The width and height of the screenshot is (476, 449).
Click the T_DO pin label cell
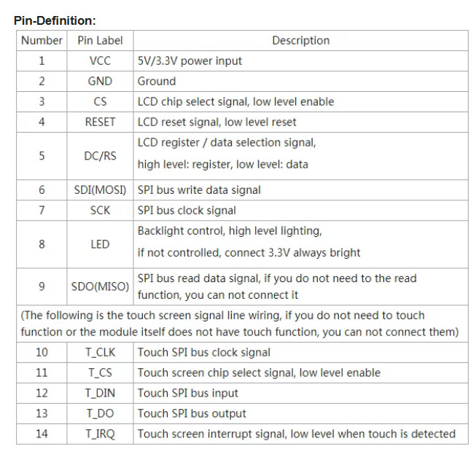point(100,413)
